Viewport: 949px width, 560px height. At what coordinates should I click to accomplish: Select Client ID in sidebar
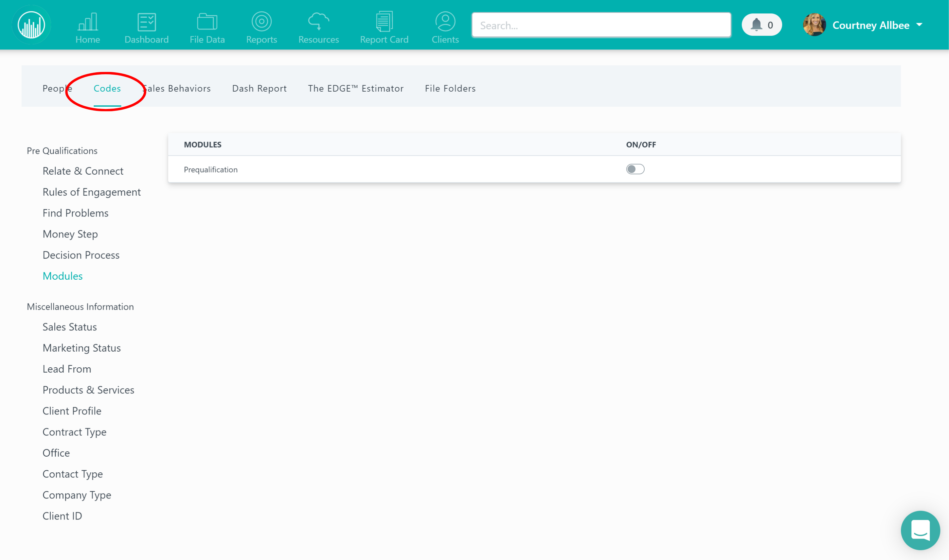click(62, 516)
